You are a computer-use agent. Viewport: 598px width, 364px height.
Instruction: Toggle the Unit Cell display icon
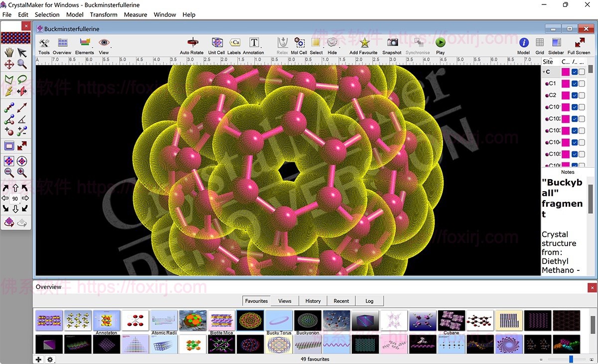[x=217, y=43]
